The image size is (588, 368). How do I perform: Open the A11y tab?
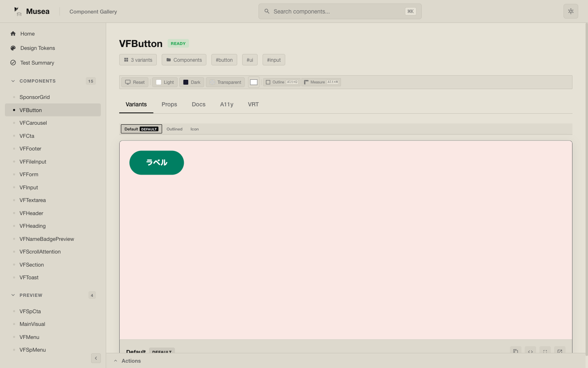[x=227, y=105]
